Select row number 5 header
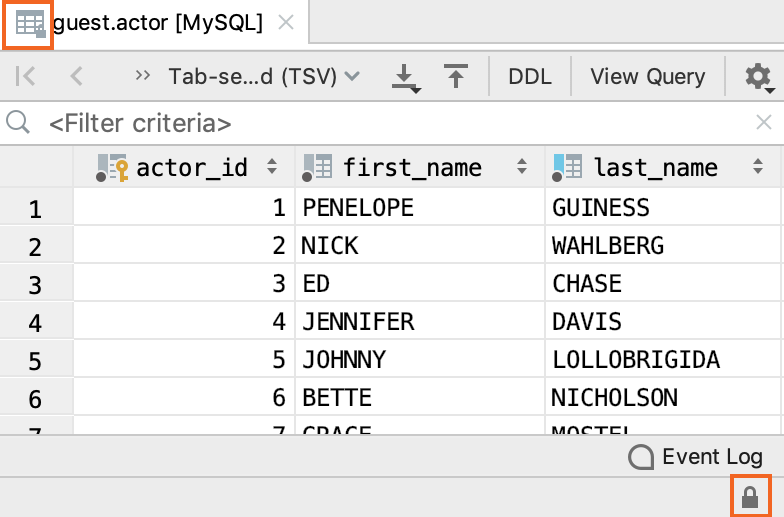The width and height of the screenshot is (784, 517). pyautogui.click(x=36, y=359)
